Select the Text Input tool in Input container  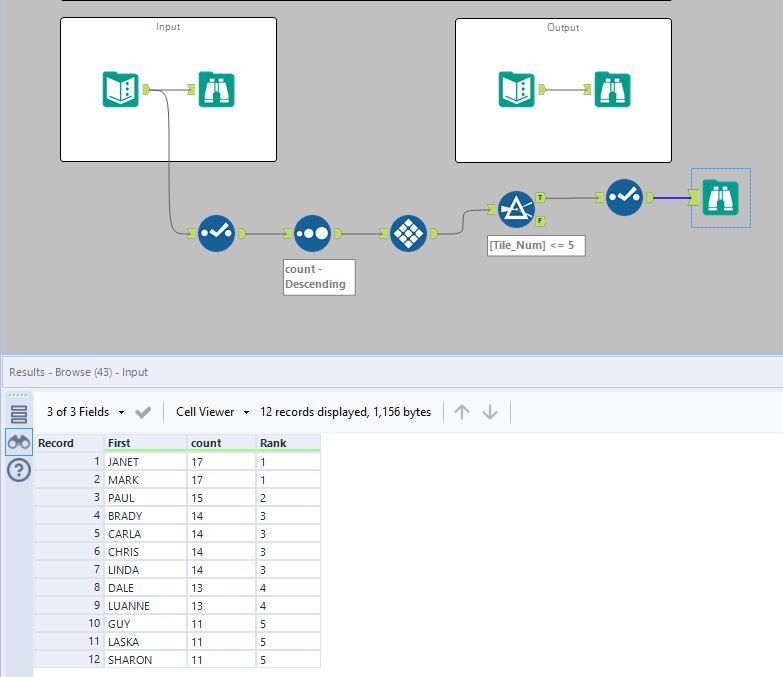pyautogui.click(x=120, y=89)
